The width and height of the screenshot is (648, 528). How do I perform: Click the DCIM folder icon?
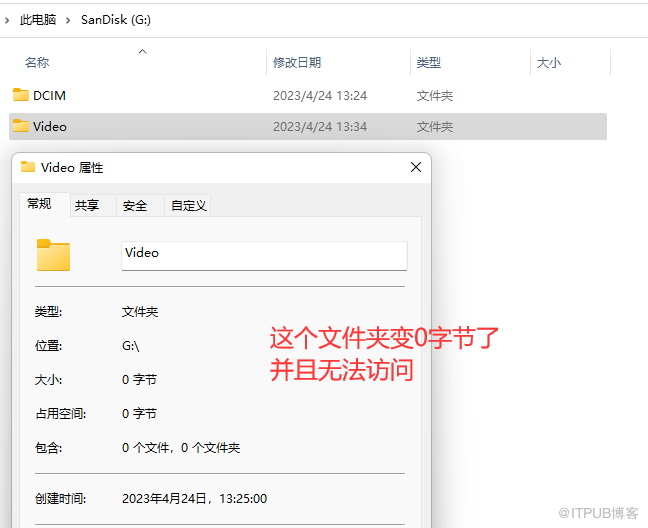(21, 95)
